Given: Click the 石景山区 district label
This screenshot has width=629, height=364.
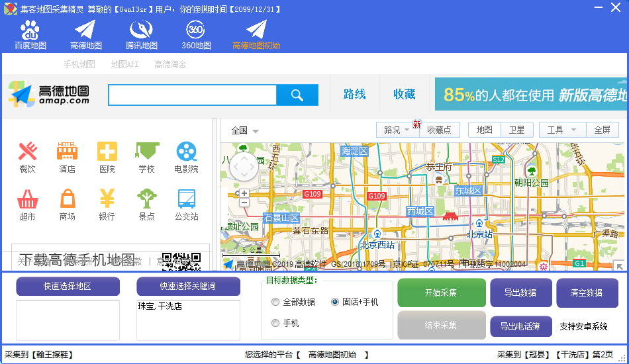Looking at the screenshot, I should click(281, 218).
